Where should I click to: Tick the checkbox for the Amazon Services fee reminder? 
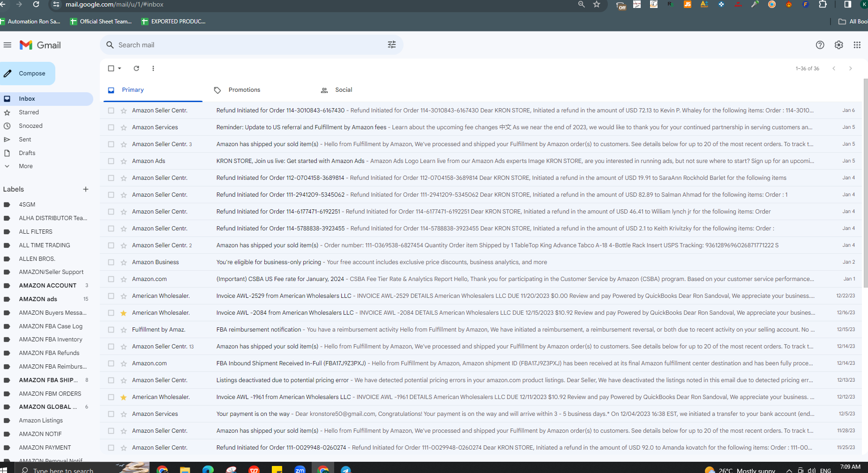click(x=111, y=127)
